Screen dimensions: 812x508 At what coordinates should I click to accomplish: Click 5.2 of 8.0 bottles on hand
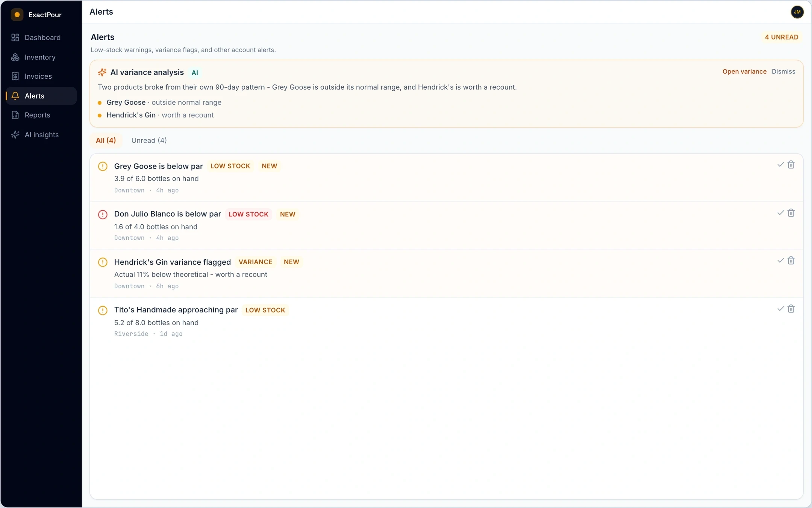(x=156, y=323)
